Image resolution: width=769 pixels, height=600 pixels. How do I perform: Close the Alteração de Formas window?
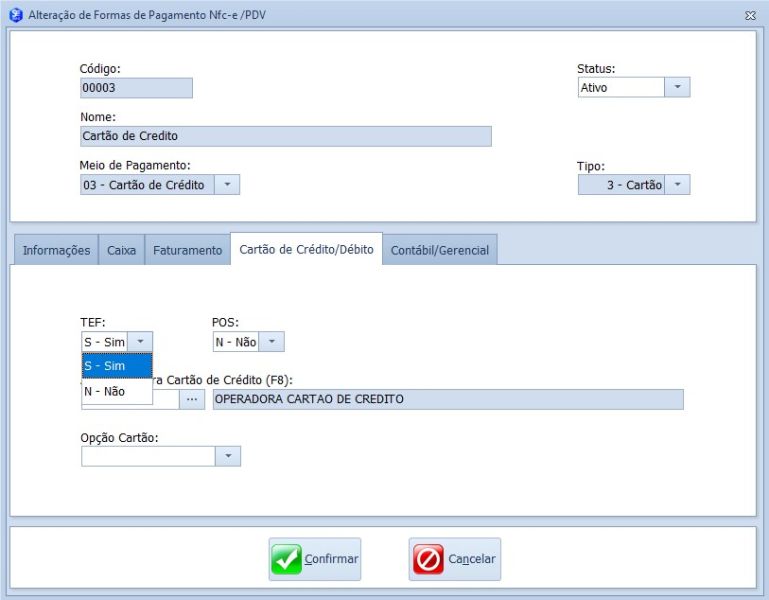tap(750, 15)
